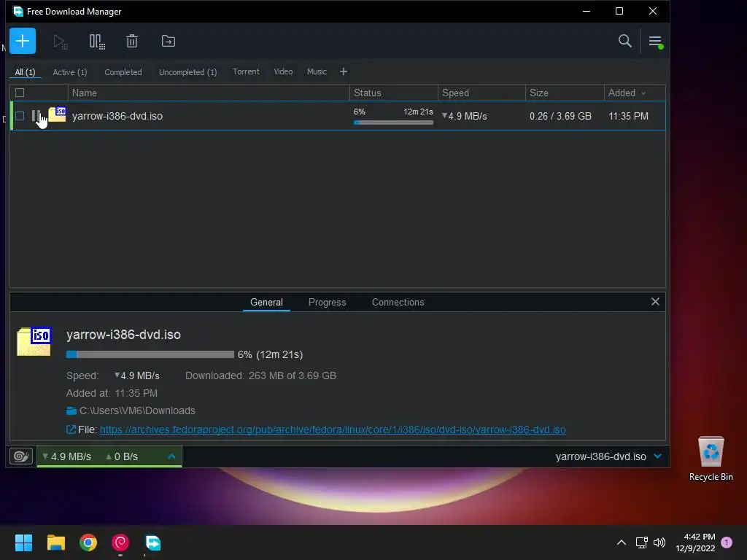
Task: Move download to folder icon
Action: [169, 41]
